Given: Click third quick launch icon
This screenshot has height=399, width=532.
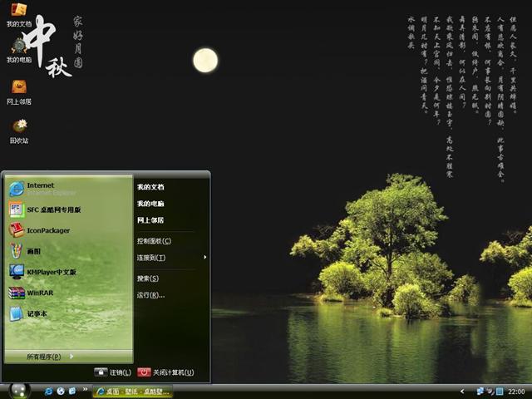Looking at the screenshot, I should click(72, 392).
